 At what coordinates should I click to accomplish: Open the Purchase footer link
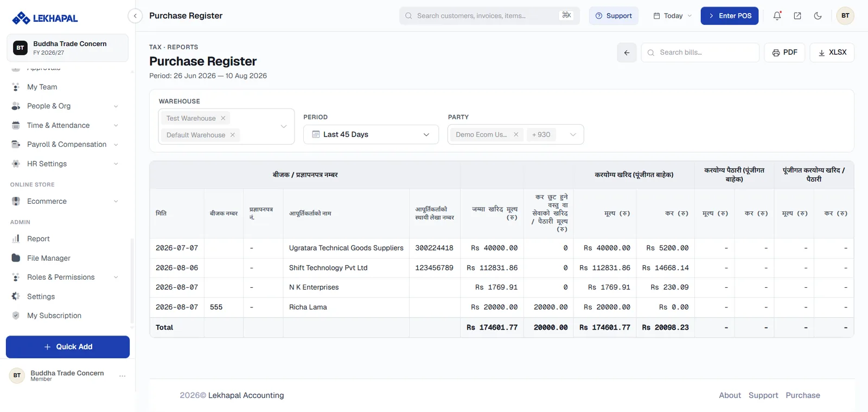click(x=803, y=395)
